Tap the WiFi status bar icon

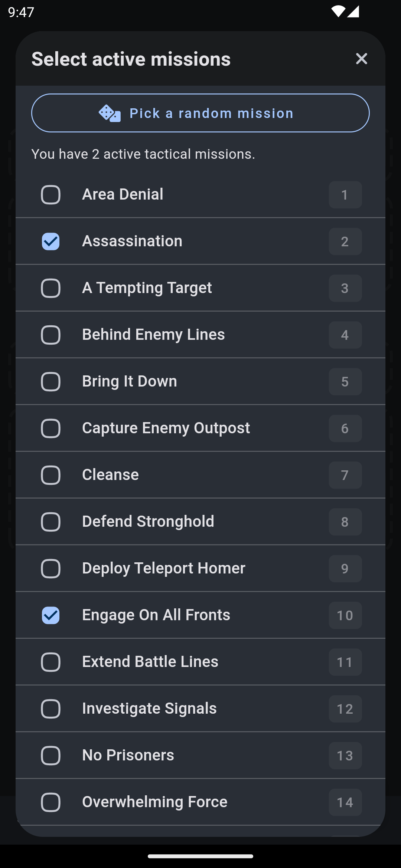(338, 11)
